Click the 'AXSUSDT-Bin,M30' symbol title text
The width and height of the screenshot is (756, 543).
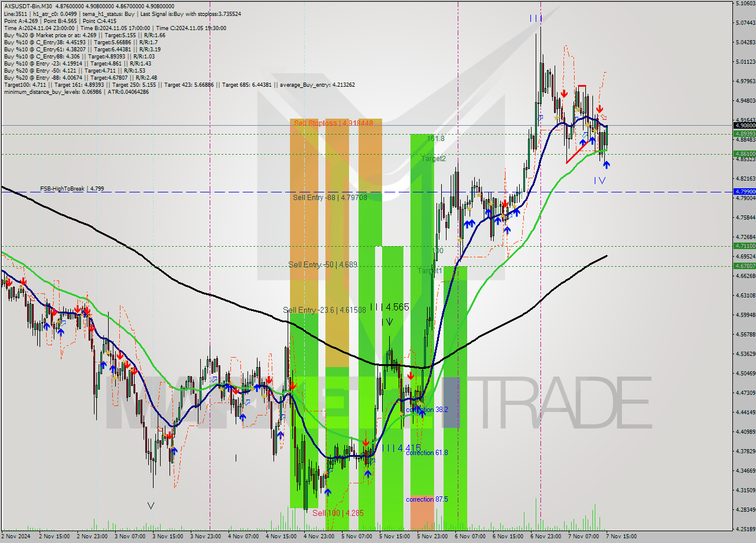[x=28, y=6]
